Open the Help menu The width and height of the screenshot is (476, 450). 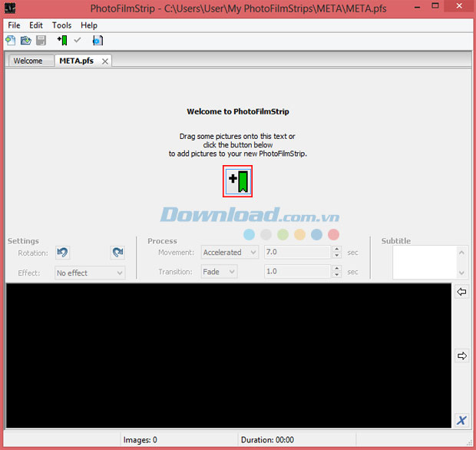coord(89,25)
